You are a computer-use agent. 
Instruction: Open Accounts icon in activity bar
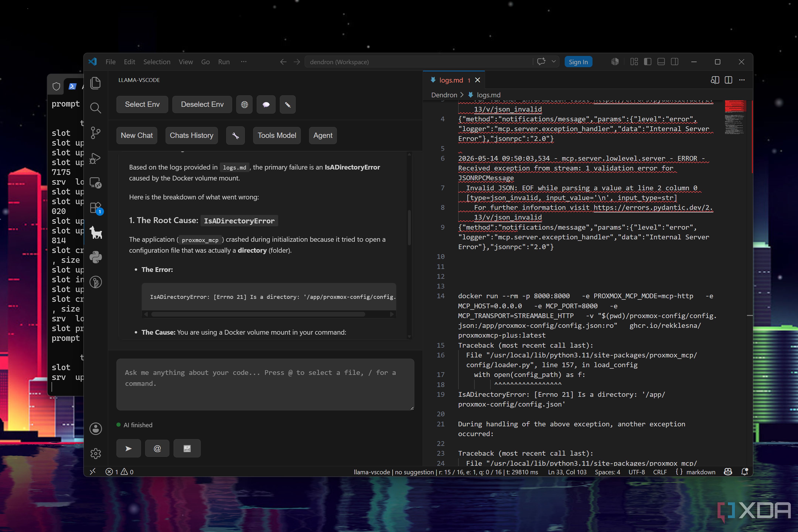pyautogui.click(x=96, y=429)
